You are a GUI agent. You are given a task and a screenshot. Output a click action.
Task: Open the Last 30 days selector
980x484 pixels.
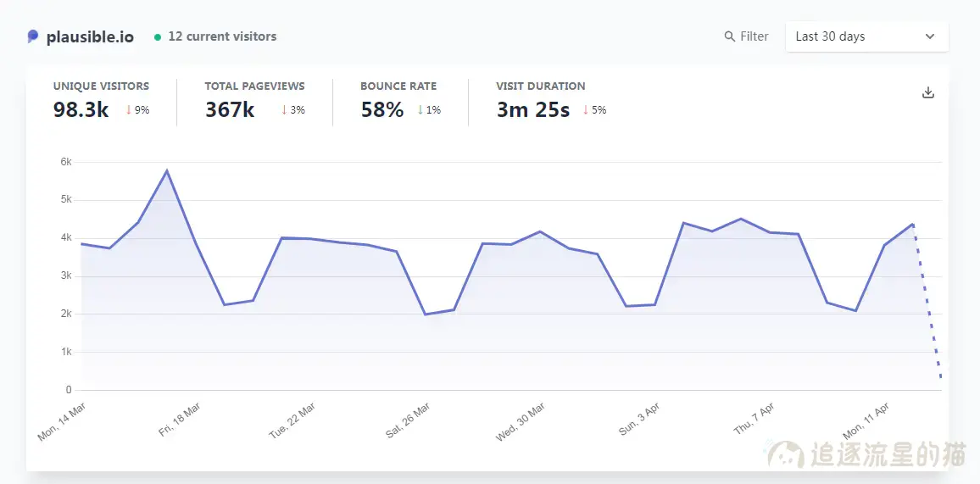(x=866, y=36)
